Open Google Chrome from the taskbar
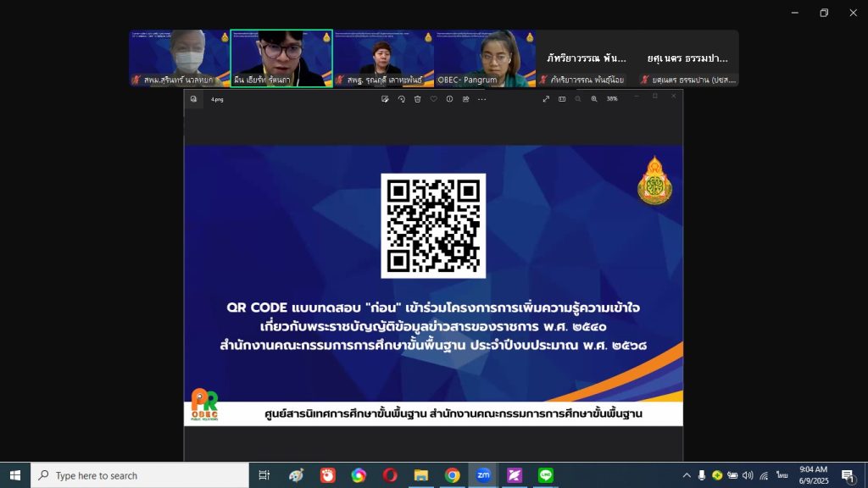868x488 pixels. point(453,475)
